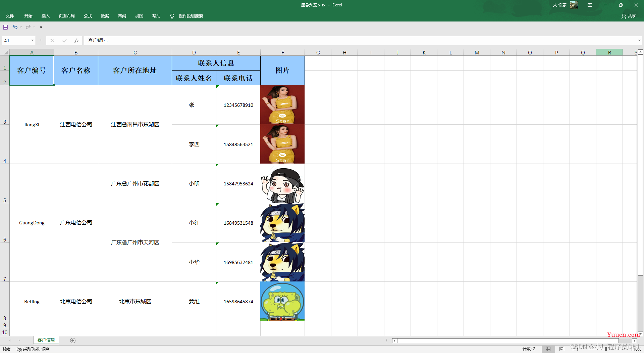
Task: Click the Save icon in quick access toolbar
Action: 5,27
